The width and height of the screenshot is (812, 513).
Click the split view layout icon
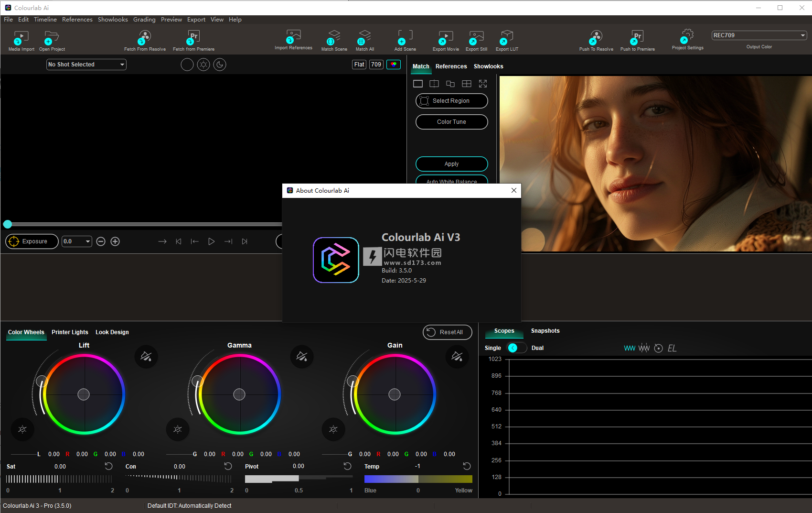click(434, 84)
